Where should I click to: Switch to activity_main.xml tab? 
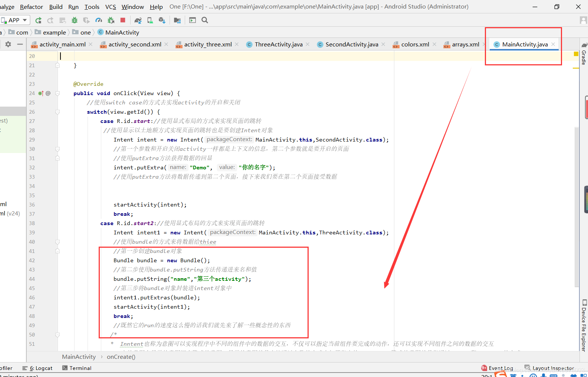click(62, 45)
